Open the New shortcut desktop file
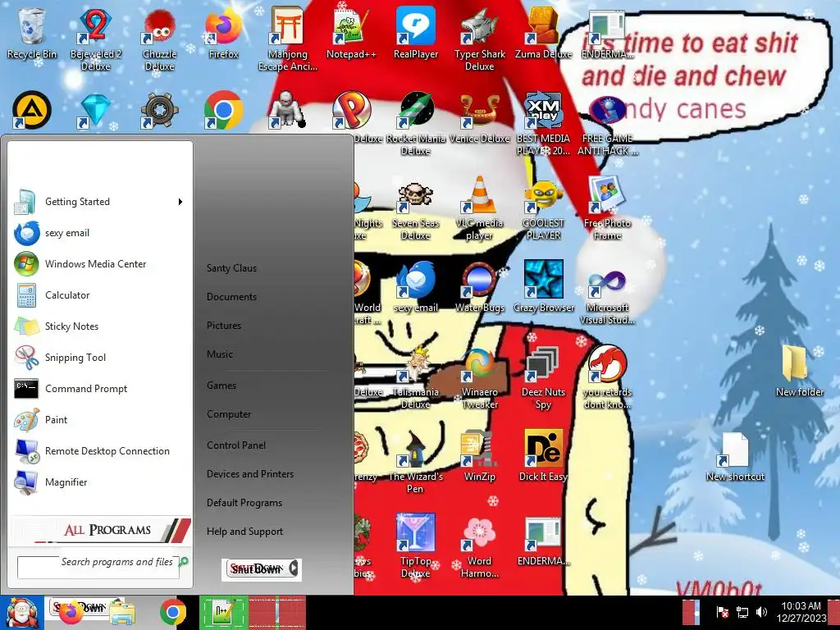Image resolution: width=840 pixels, height=630 pixels. point(735,455)
